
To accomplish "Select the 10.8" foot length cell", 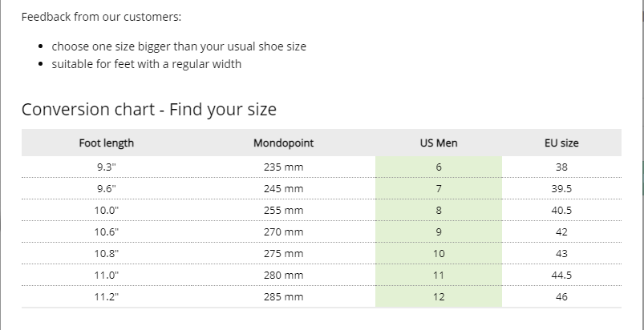I will (107, 253).
